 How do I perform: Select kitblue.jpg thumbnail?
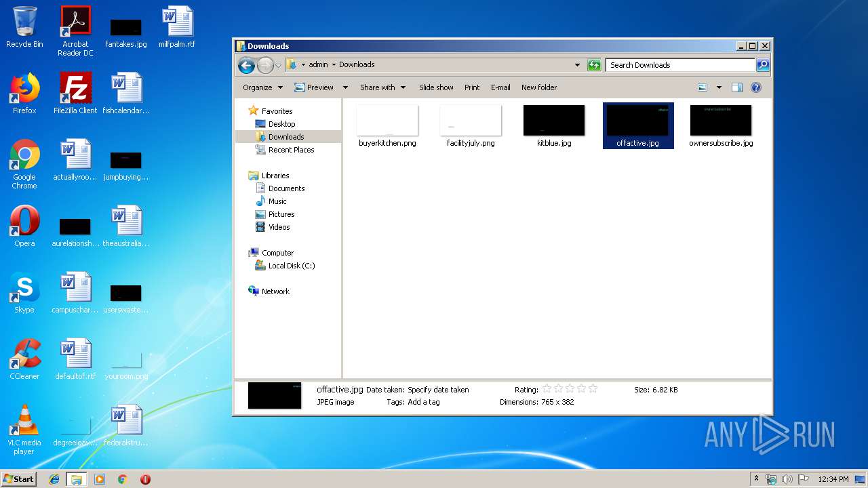554,126
